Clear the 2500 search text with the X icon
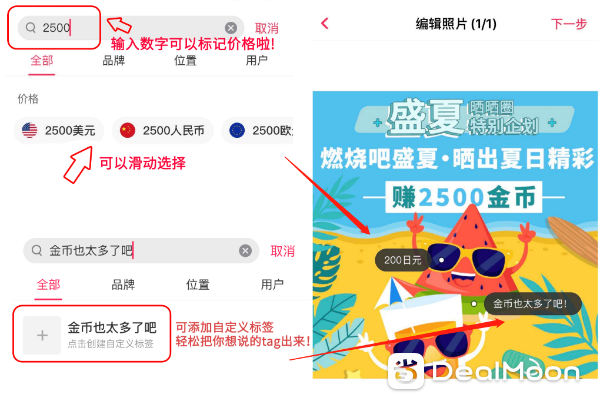 (x=231, y=28)
